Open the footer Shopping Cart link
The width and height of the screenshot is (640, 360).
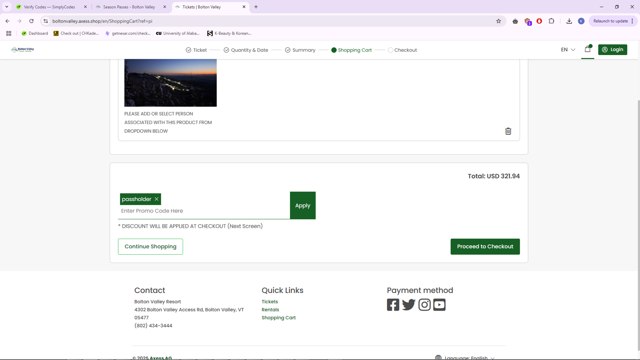[278, 318]
